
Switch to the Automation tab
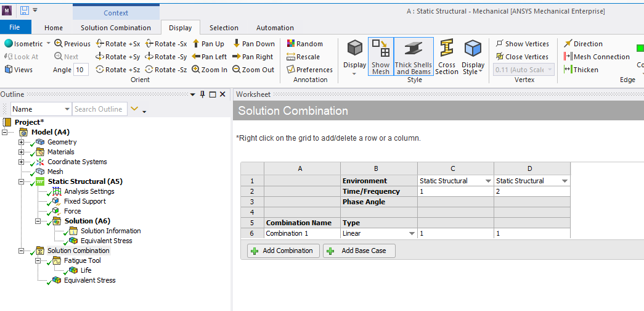275,28
